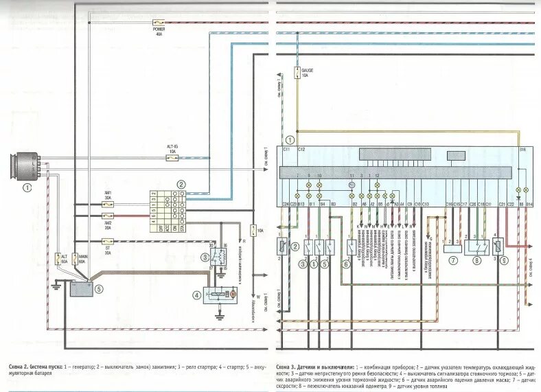
Task: Select the speed sensor box numbered 7
Action: pyautogui.click(x=452, y=249)
